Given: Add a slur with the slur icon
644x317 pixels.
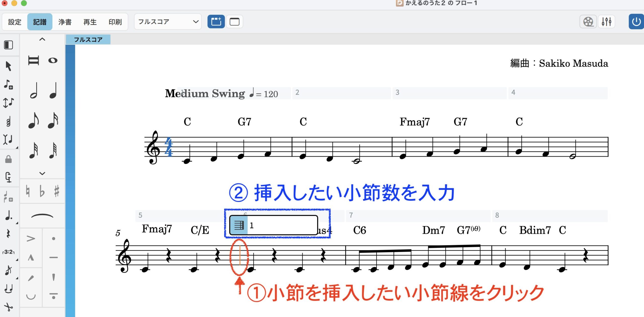Looking at the screenshot, I should click(42, 216).
